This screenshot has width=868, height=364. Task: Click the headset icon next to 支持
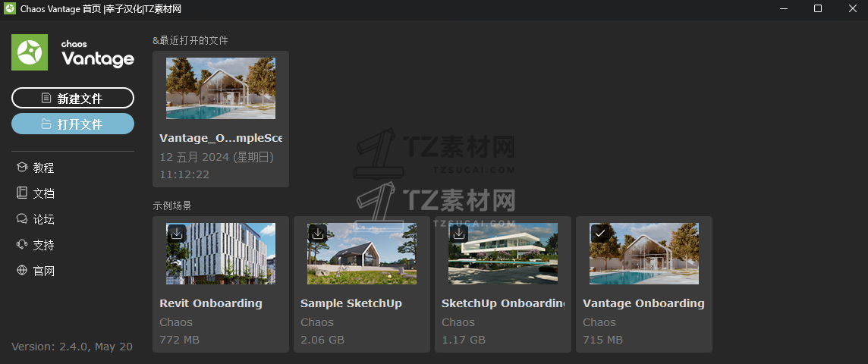click(x=22, y=244)
